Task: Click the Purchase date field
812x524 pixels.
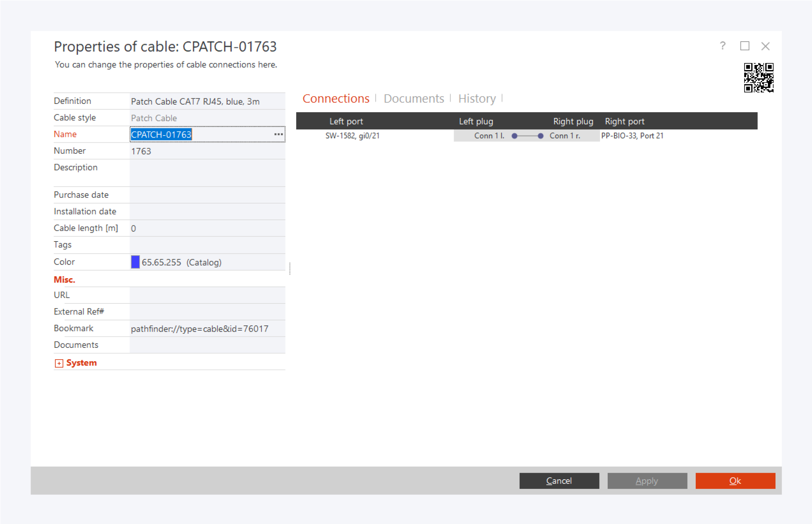Action: point(207,195)
